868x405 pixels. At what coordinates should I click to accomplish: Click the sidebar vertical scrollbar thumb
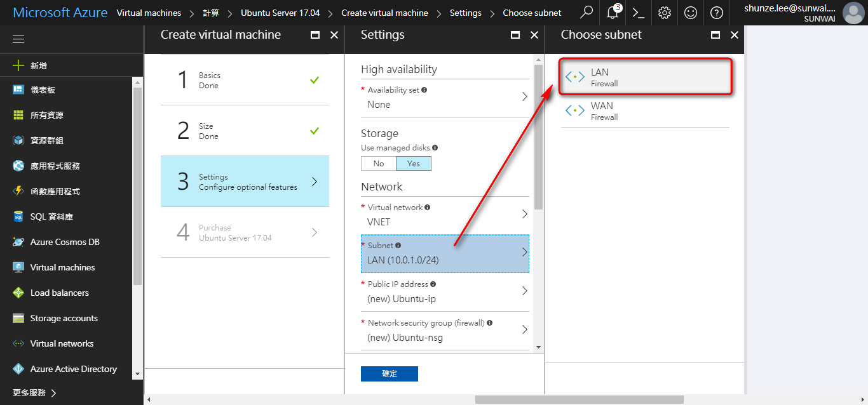[x=137, y=186]
